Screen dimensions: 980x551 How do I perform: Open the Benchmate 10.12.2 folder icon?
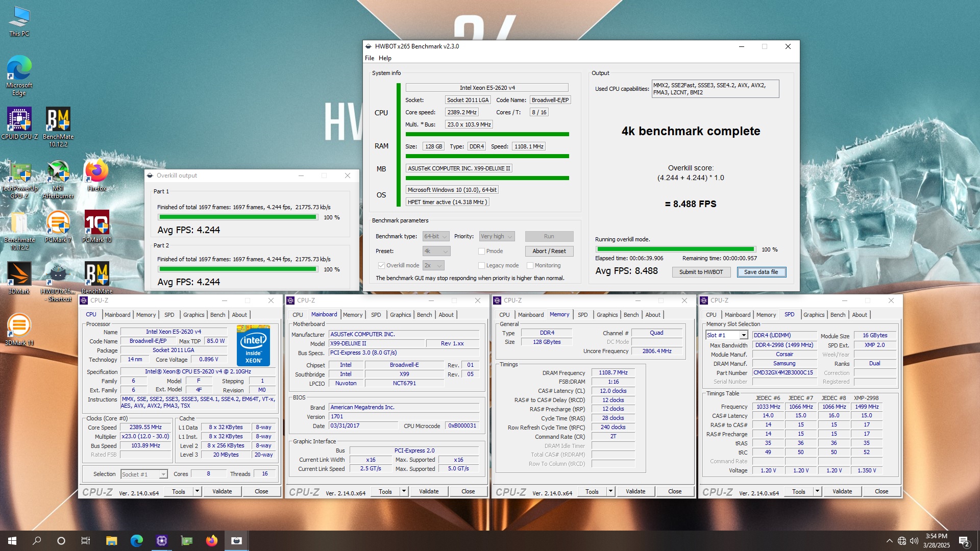tap(19, 231)
